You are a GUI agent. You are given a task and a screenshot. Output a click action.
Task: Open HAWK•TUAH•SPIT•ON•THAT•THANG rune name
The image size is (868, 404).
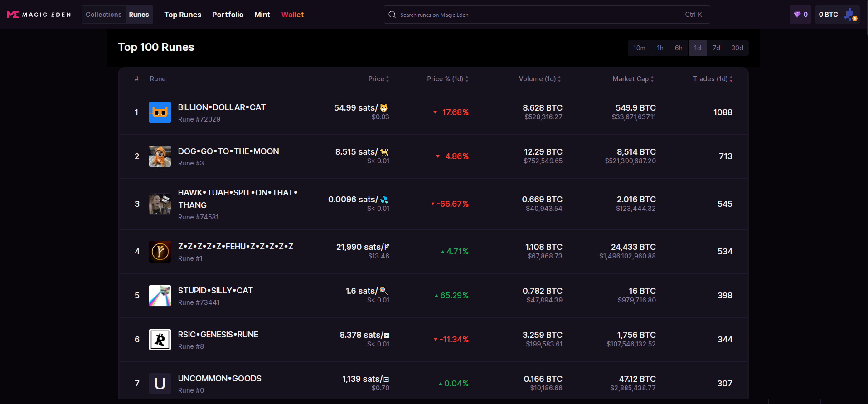click(x=238, y=199)
